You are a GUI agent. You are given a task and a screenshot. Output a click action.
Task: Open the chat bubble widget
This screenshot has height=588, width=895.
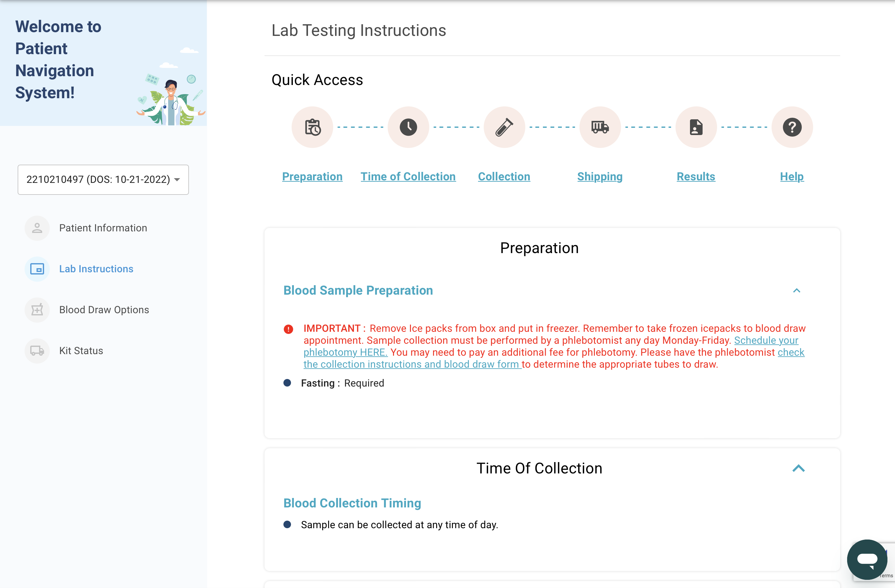[867, 559]
